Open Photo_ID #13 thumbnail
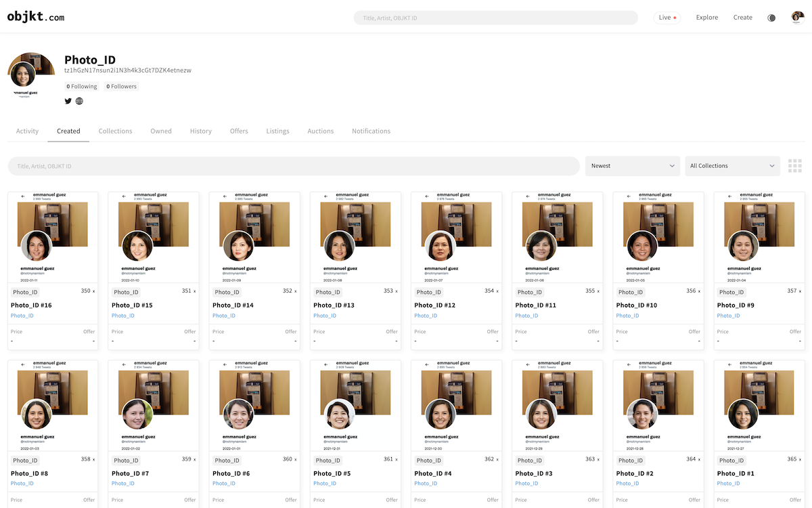812x508 pixels. pyautogui.click(x=355, y=237)
